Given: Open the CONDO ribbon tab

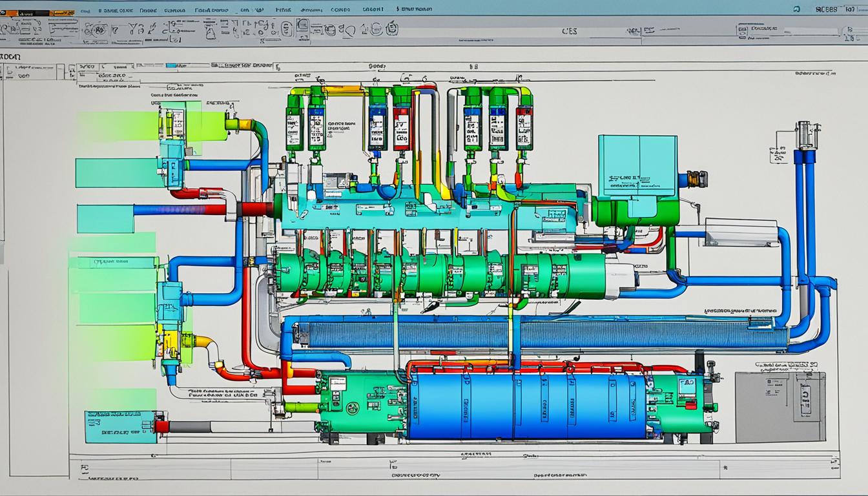Looking at the screenshot, I should pyautogui.click(x=340, y=10).
